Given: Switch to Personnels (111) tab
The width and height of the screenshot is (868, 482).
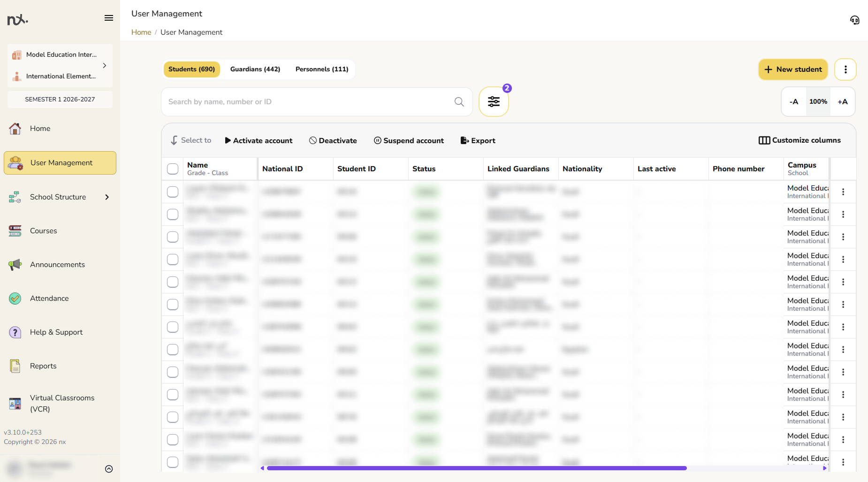Looking at the screenshot, I should click(x=322, y=69).
